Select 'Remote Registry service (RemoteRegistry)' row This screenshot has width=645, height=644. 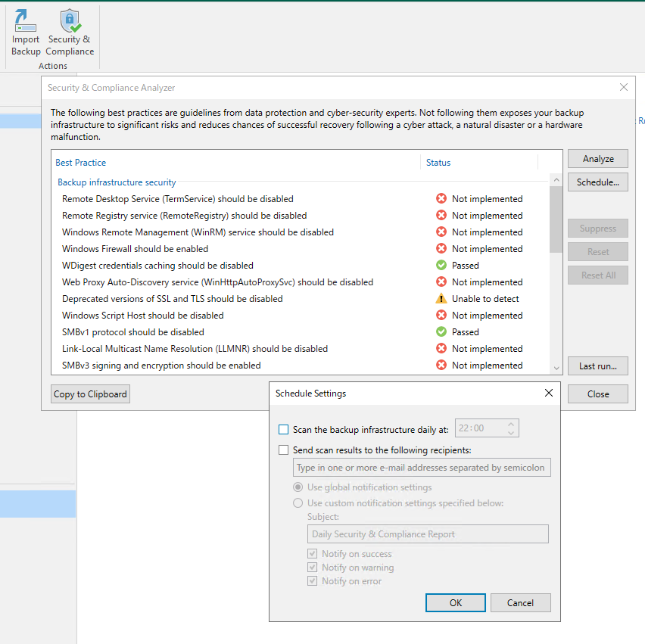click(301, 215)
